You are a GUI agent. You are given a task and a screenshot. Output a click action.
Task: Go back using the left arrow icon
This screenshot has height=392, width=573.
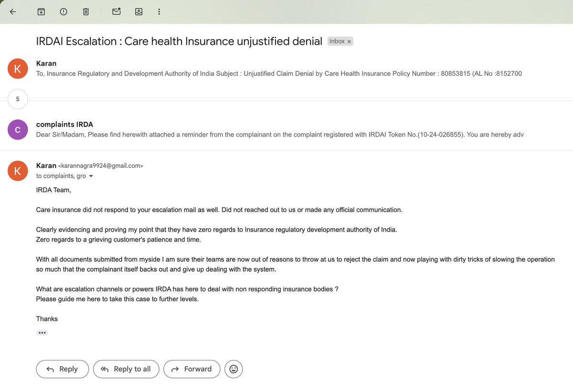13,12
